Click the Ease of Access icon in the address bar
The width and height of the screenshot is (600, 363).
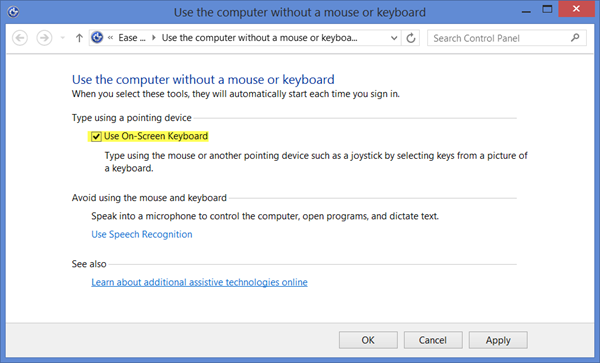click(97, 37)
